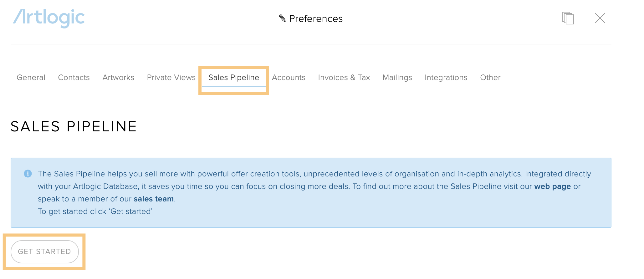The height and width of the screenshot is (279, 644).
Task: Follow the 'web page' link
Action: coord(552,186)
